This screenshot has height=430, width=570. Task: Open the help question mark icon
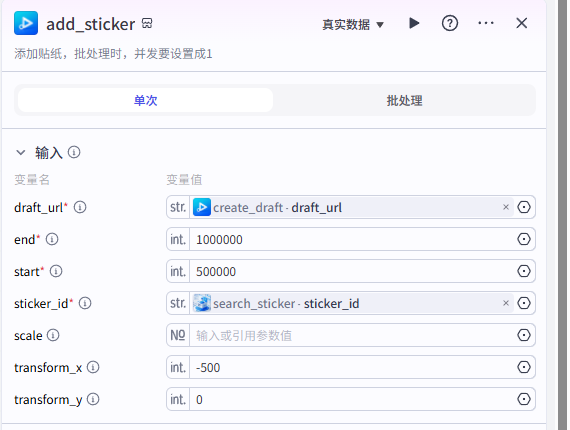click(x=450, y=23)
